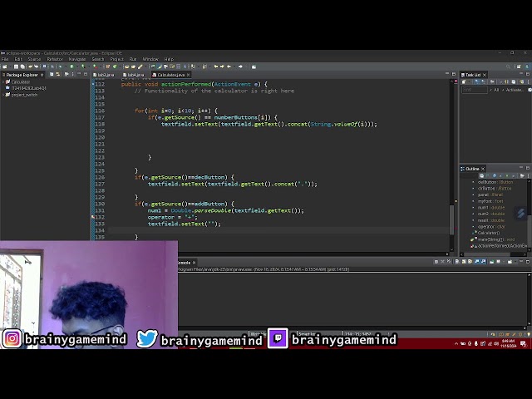Viewport: 532px width, 399px height.
Task: Toggle Link with Editor in Package Explorer
Action: [58, 74]
